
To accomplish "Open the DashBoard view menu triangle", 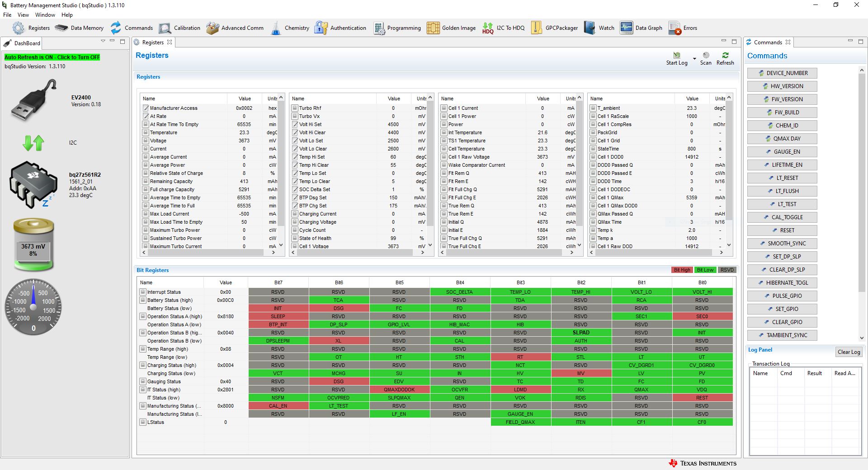I will [103, 41].
